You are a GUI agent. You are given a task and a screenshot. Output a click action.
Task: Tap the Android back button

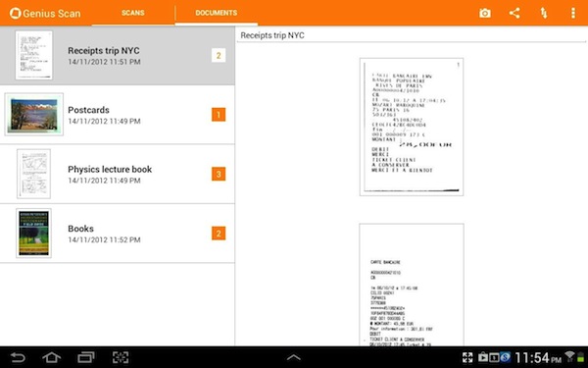(18, 357)
